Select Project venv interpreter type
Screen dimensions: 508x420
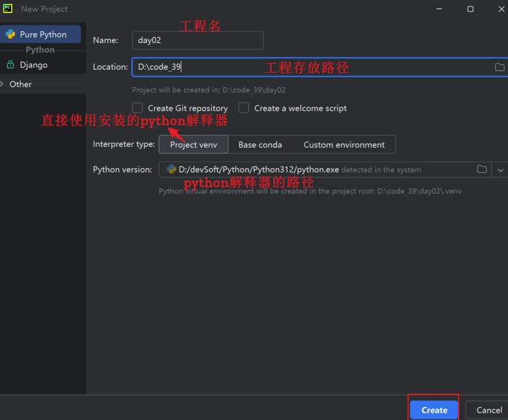coord(193,144)
